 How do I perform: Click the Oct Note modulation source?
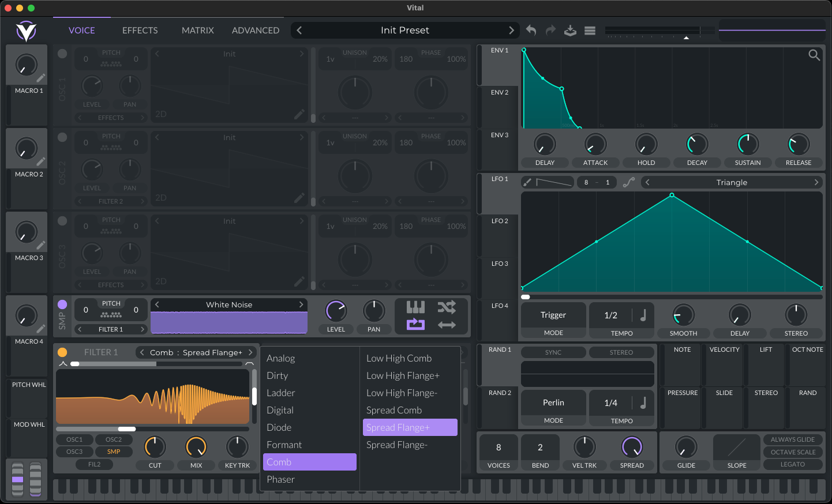pos(807,349)
